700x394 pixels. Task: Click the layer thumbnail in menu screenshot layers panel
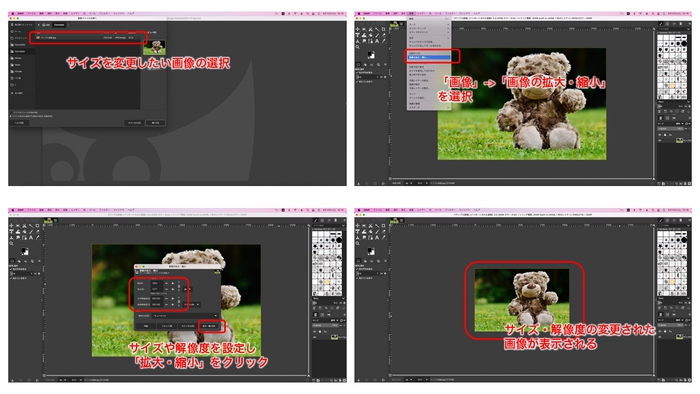pos(679,141)
